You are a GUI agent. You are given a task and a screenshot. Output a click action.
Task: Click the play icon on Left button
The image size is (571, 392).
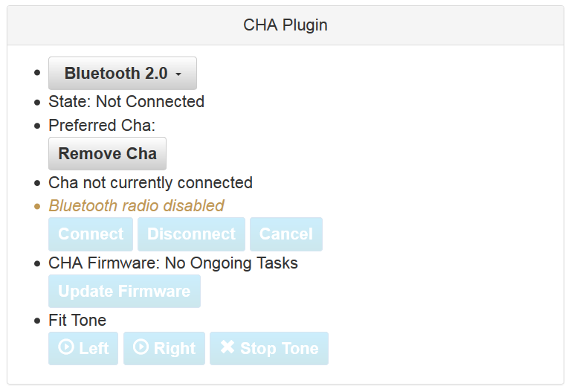[65, 347]
